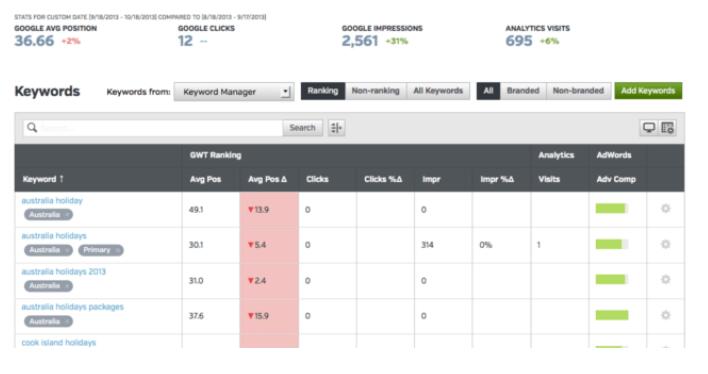This screenshot has height=374, width=708.
Task: Select the Ranking filter toggle
Action: point(323,91)
